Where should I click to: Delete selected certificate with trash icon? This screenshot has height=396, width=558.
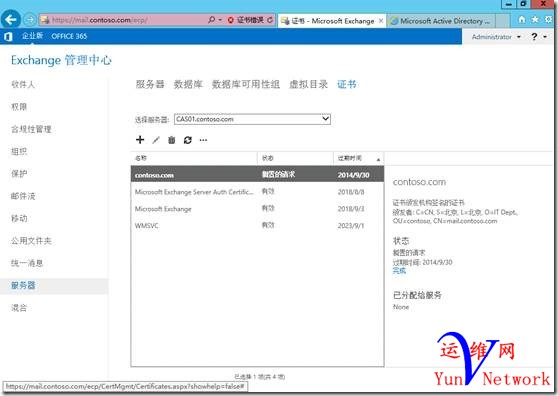pos(172,140)
